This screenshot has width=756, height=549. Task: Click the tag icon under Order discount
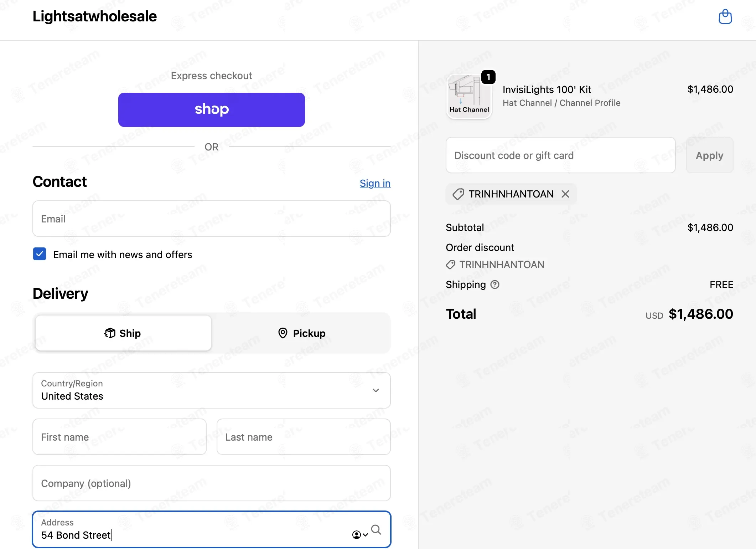(x=450, y=265)
